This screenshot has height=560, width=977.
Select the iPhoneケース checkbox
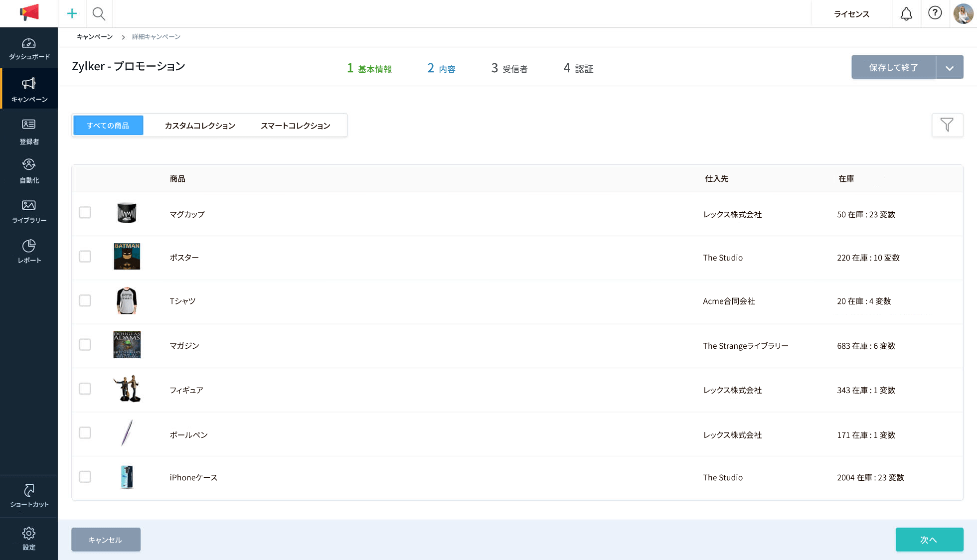(85, 477)
